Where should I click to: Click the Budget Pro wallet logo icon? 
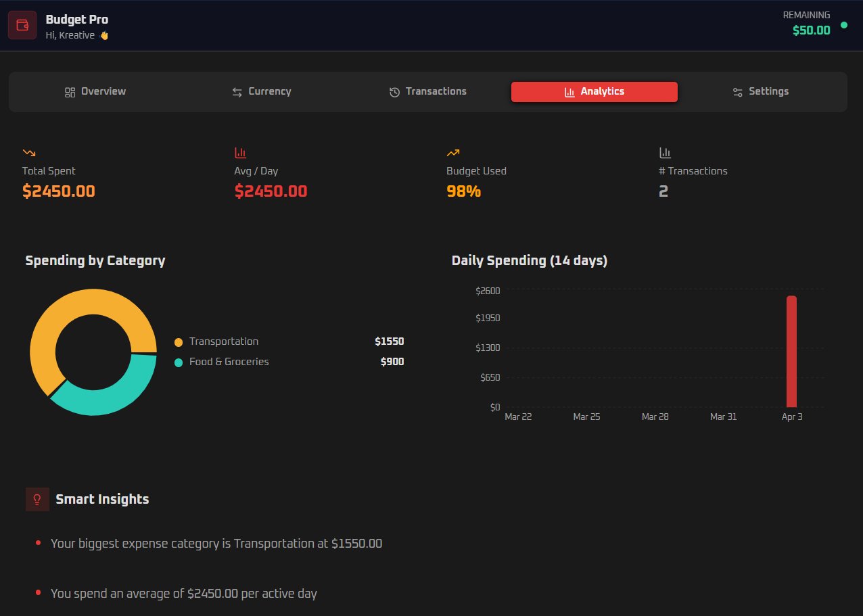click(22, 25)
